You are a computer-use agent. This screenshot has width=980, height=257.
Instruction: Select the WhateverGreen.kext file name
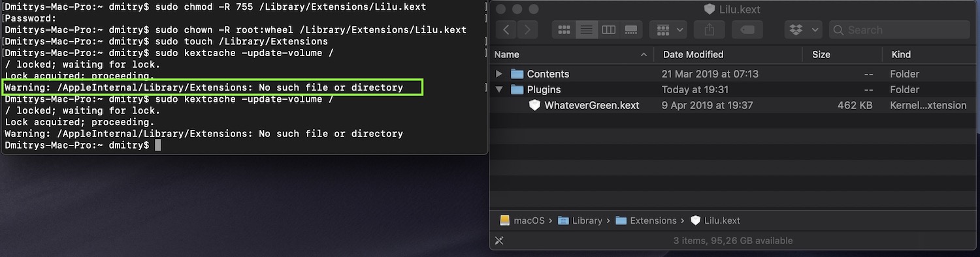pyautogui.click(x=592, y=105)
